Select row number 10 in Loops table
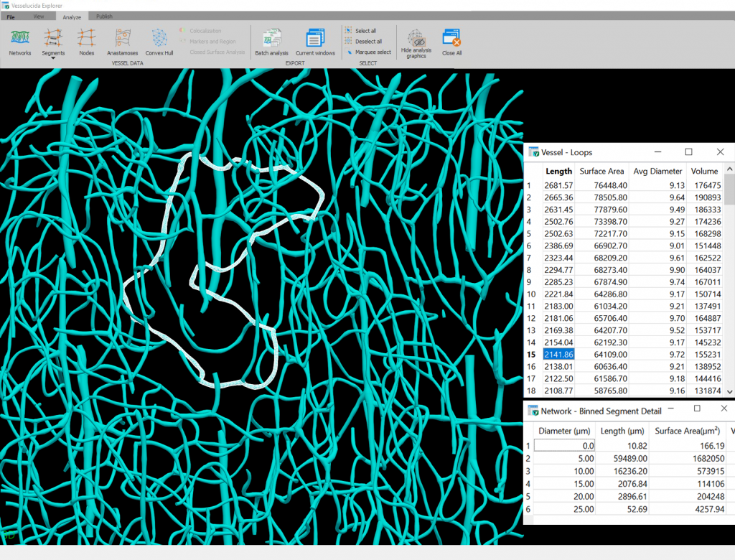This screenshot has width=735, height=560. coord(531,294)
